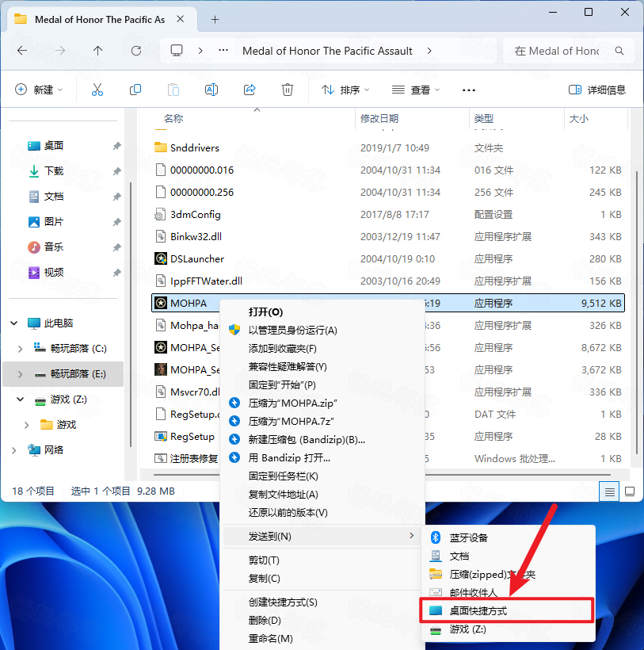Open the 排序 sort dropdown
Image resolution: width=644 pixels, height=650 pixels.
[x=345, y=90]
